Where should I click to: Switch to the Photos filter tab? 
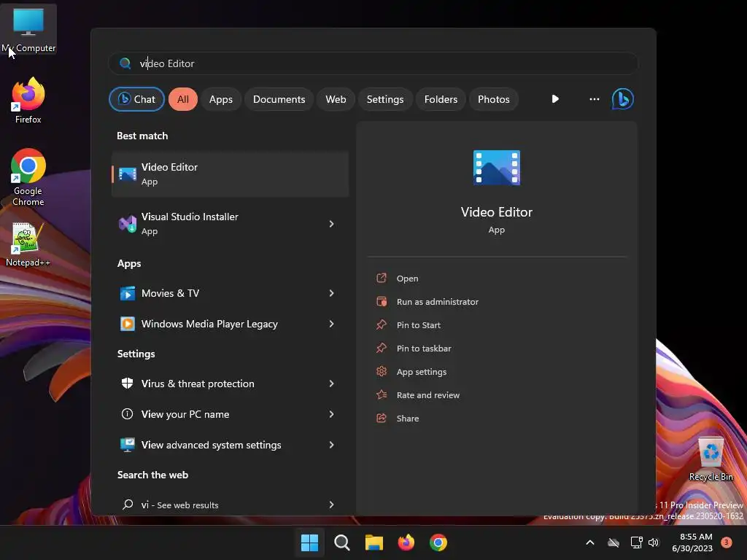point(494,99)
